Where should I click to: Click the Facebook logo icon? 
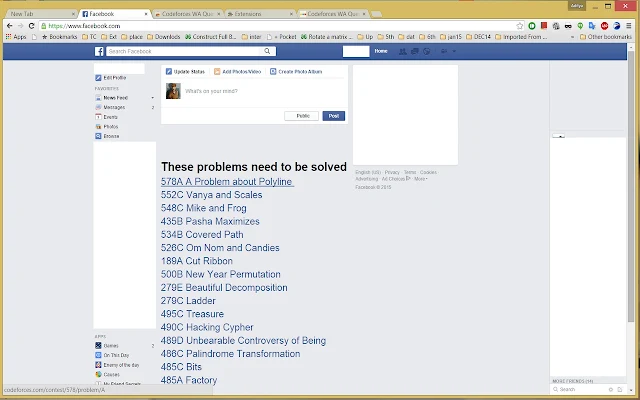(99, 51)
